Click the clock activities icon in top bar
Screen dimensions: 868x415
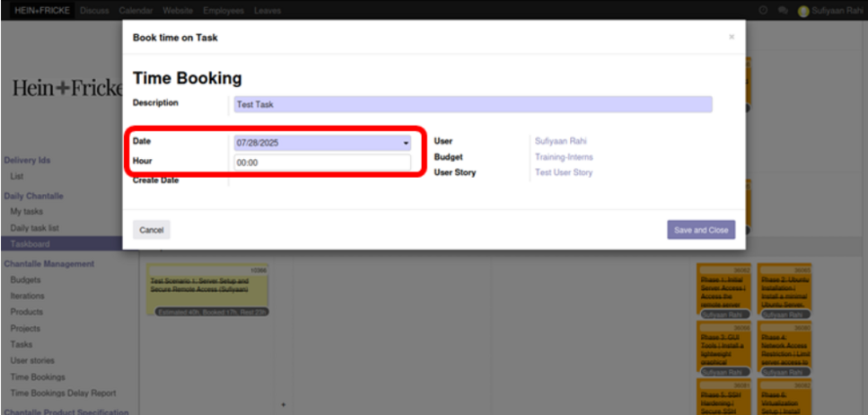[x=763, y=11]
